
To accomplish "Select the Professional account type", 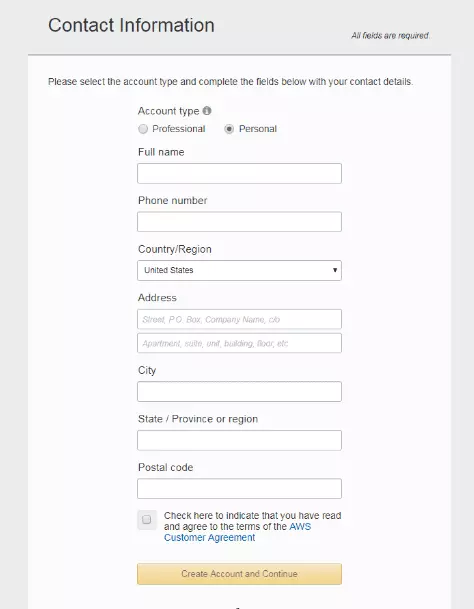I will coord(143,129).
